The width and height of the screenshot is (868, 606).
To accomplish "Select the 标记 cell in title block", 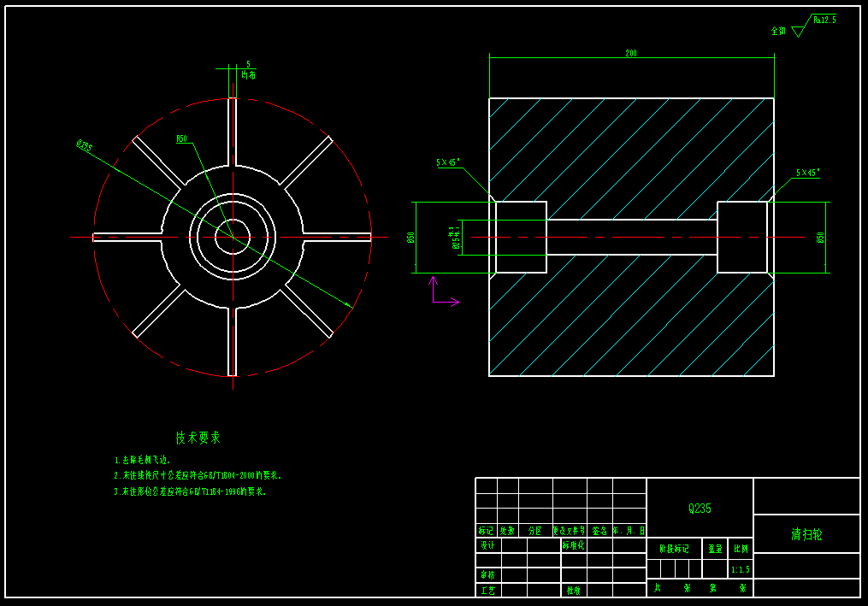I will (x=486, y=531).
